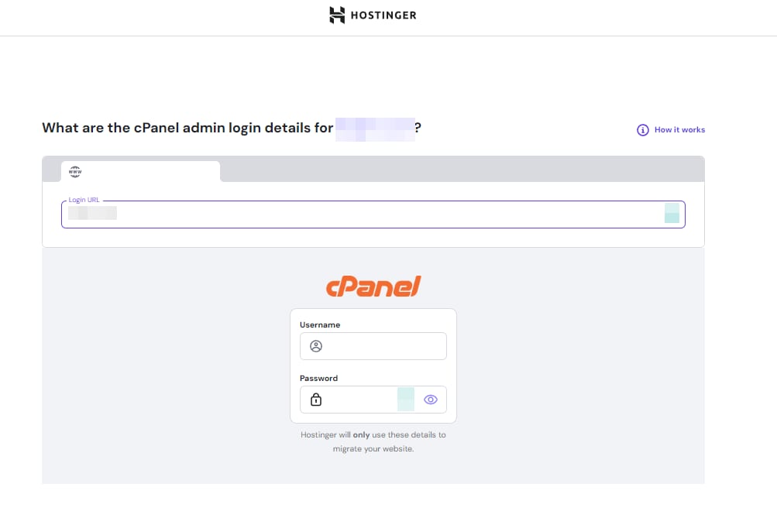Click the padlock icon in Password field
Screen dimensions: 777x532
(x=315, y=400)
